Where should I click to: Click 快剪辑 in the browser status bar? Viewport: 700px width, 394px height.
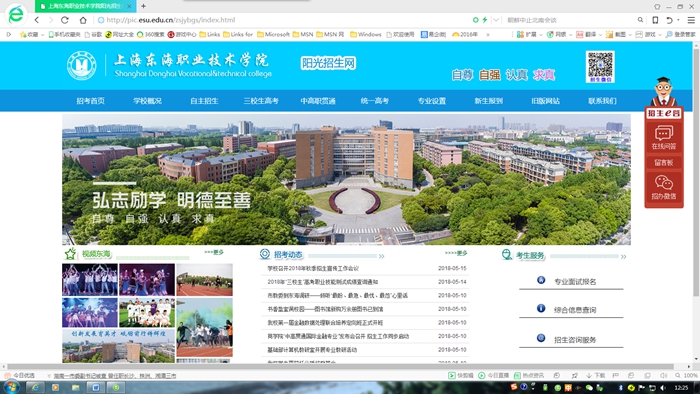click(461, 376)
